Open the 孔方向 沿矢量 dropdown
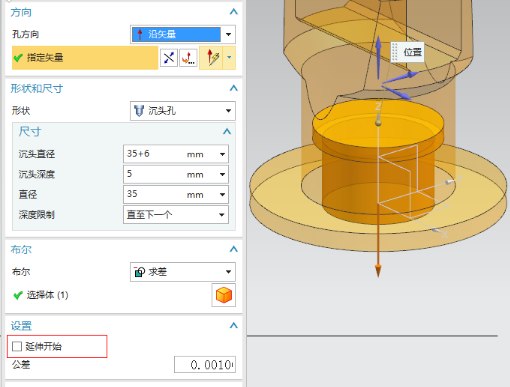 183,34
